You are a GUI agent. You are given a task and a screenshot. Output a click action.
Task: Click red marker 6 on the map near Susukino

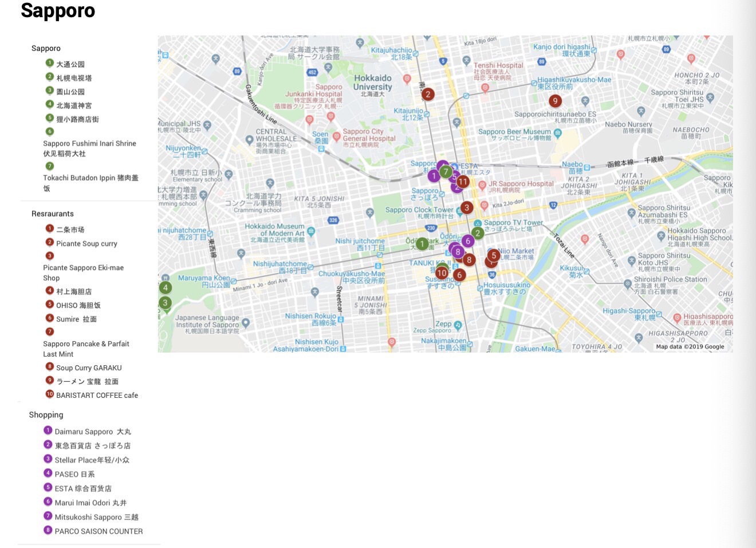click(x=459, y=275)
